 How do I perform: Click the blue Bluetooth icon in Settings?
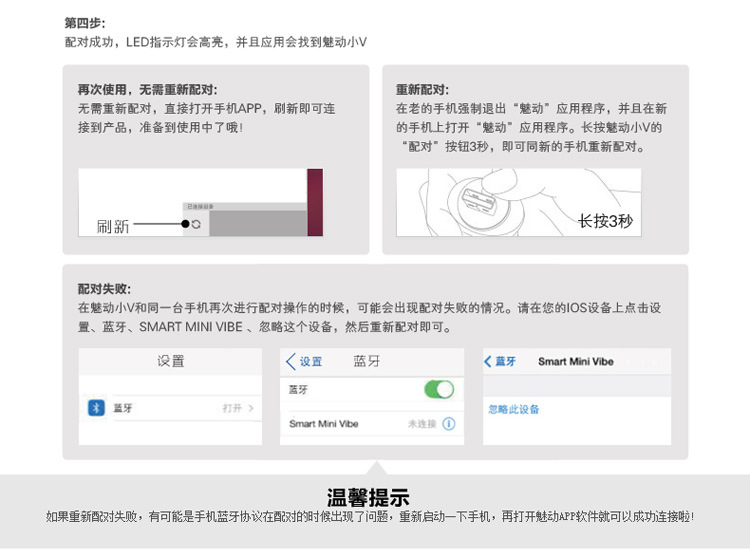coord(96,408)
